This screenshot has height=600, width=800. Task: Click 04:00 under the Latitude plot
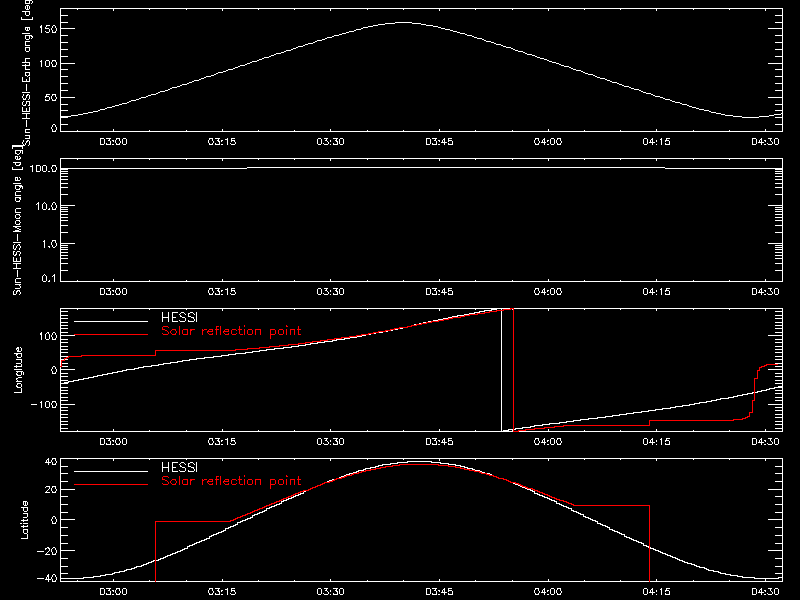coord(548,592)
